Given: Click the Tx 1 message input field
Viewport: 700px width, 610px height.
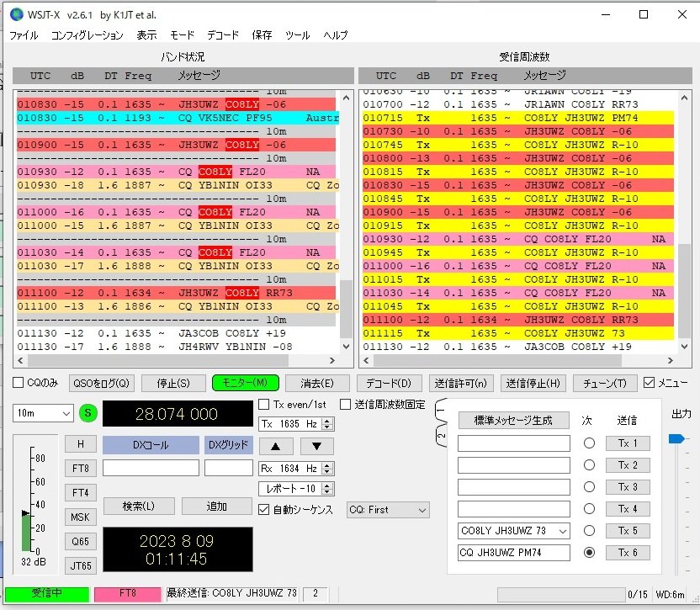Looking at the screenshot, I should 514,443.
